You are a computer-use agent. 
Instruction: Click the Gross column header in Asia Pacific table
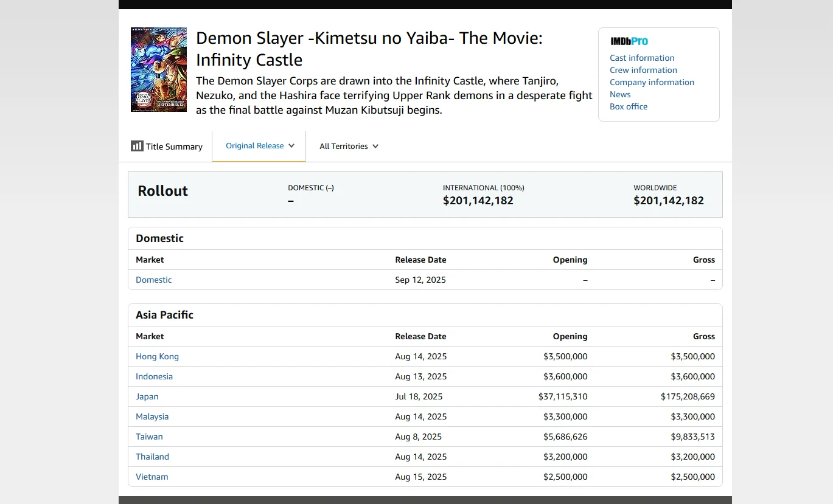pos(703,336)
